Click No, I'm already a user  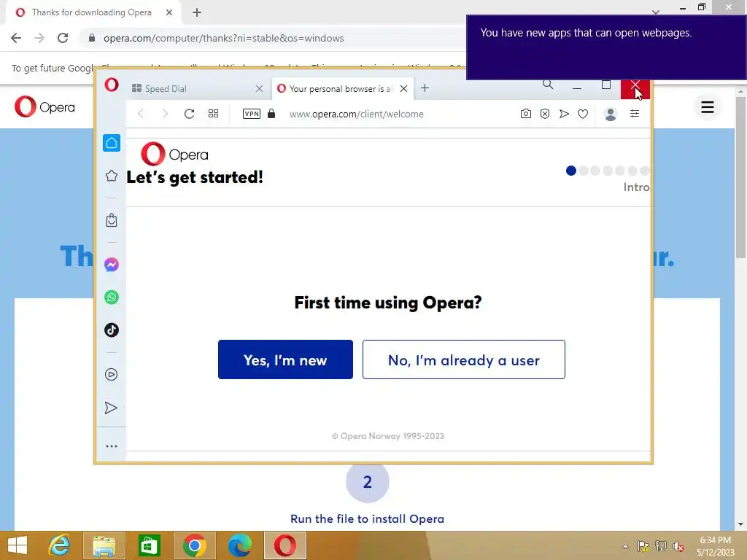463,359
